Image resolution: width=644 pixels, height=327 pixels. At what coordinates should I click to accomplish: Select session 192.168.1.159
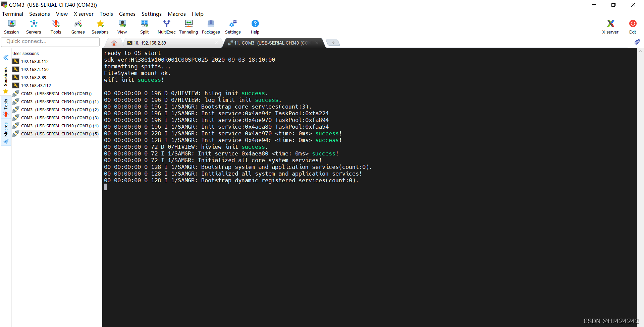point(35,69)
